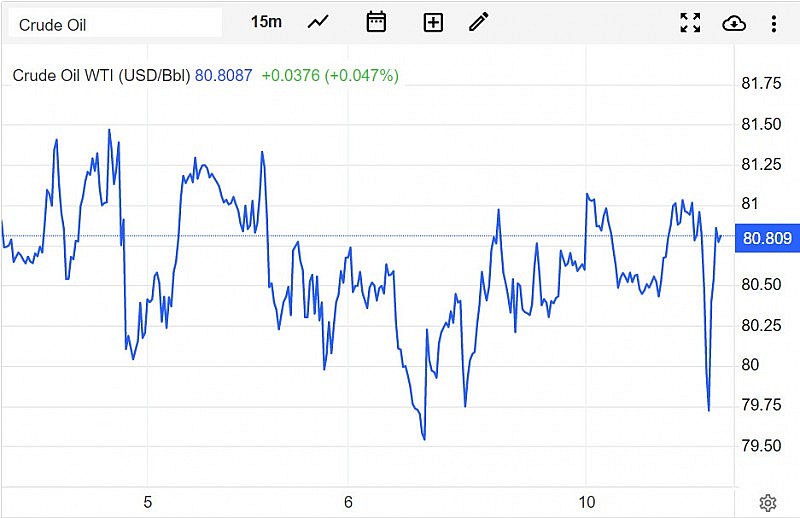Open chart settings gear
The image size is (800, 518).
768,502
